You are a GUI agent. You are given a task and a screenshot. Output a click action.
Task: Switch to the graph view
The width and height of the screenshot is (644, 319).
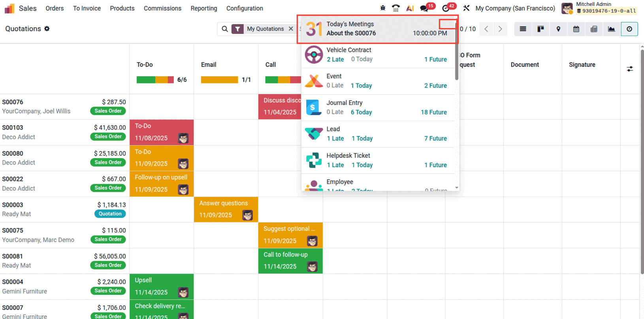click(611, 29)
